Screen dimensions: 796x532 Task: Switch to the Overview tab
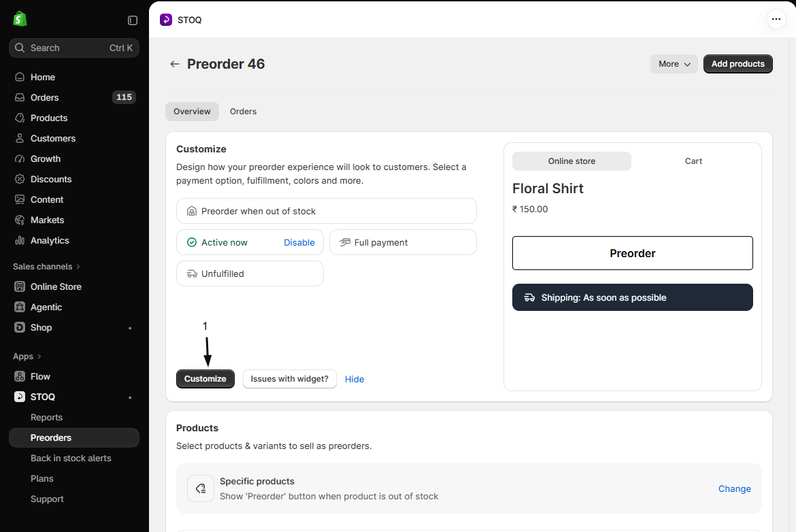pyautogui.click(x=192, y=111)
